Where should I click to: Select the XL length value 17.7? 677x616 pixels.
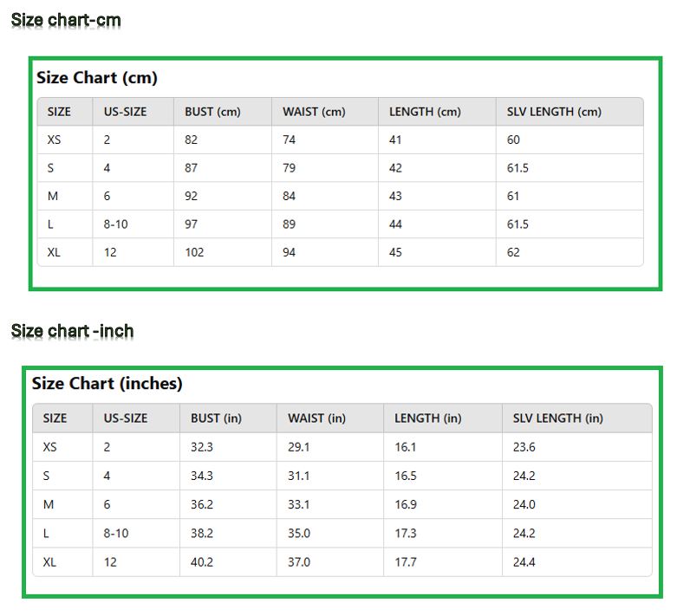406,562
